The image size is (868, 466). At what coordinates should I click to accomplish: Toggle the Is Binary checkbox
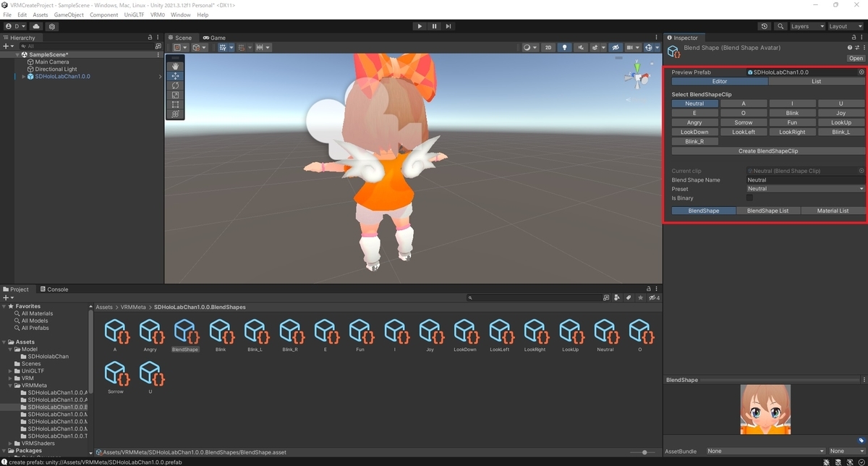click(x=749, y=198)
